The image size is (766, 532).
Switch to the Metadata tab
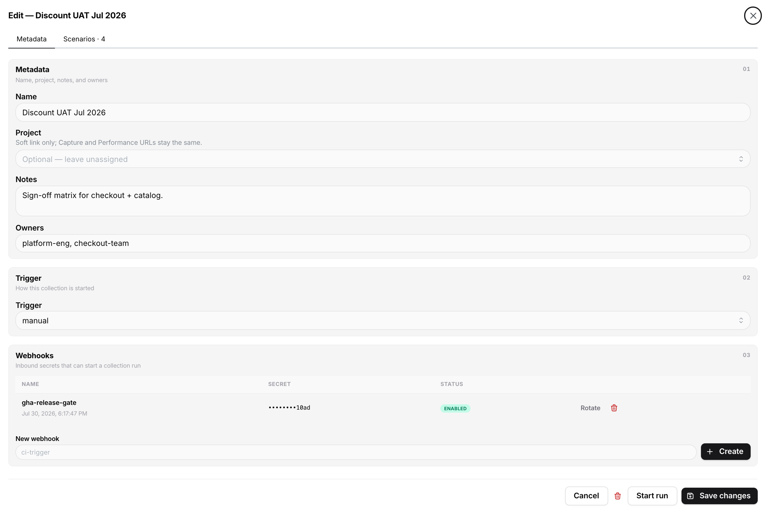(32, 39)
